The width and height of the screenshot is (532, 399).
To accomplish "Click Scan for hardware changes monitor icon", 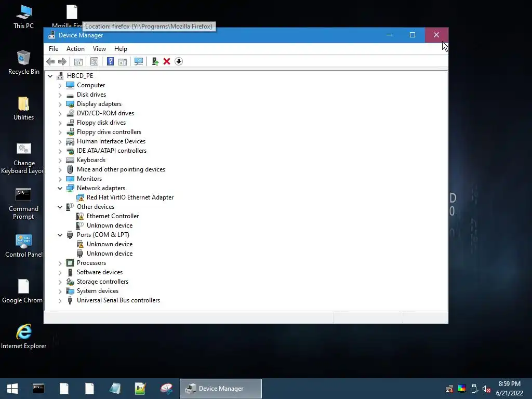I will tap(138, 61).
